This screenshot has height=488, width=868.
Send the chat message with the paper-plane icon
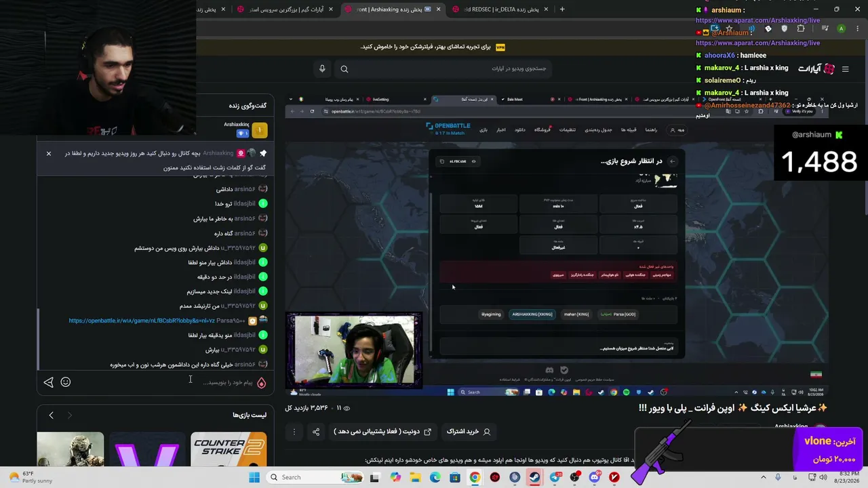pyautogui.click(x=48, y=382)
